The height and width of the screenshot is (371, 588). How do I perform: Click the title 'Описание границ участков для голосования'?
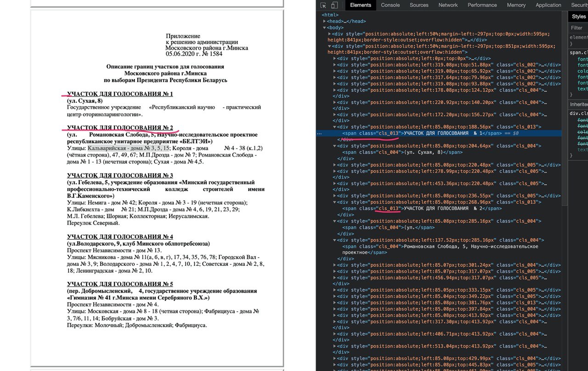click(165, 67)
